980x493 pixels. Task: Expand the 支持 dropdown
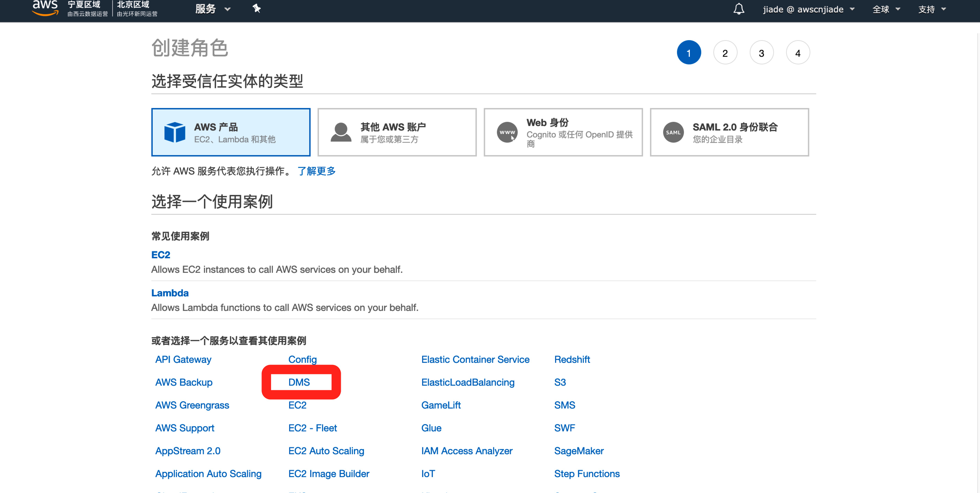[931, 9]
